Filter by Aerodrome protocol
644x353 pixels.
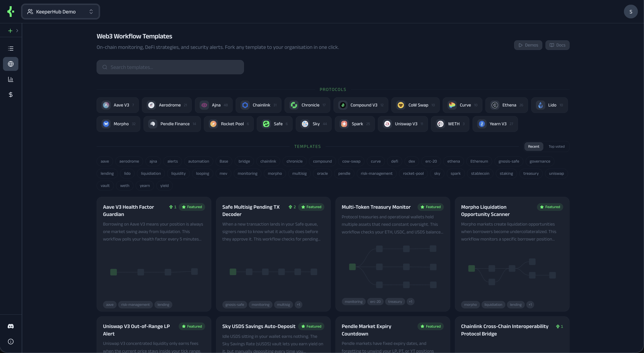click(x=167, y=105)
